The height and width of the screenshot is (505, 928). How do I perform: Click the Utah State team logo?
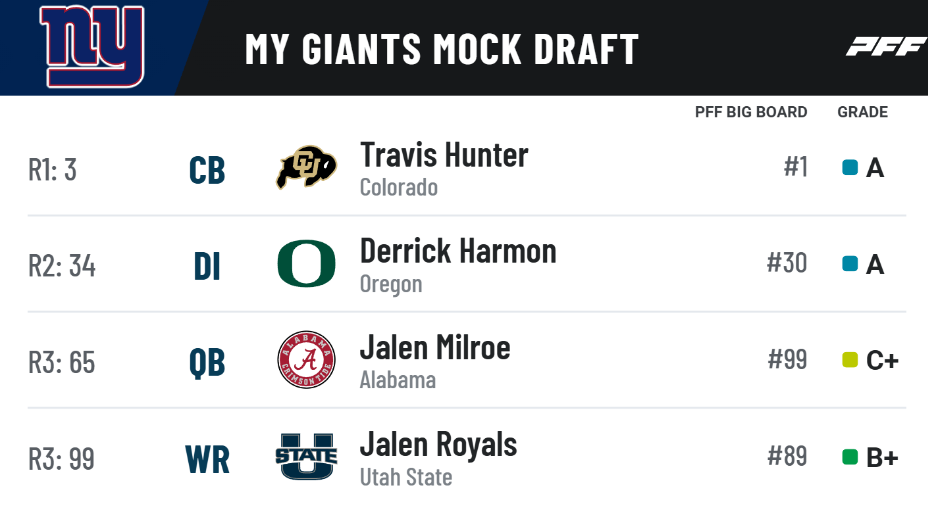point(306,457)
